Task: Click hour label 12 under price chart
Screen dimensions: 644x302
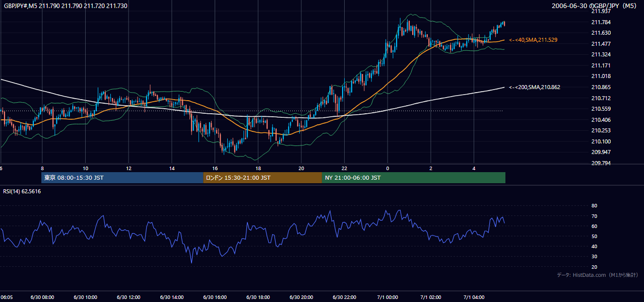Action: tap(128, 168)
